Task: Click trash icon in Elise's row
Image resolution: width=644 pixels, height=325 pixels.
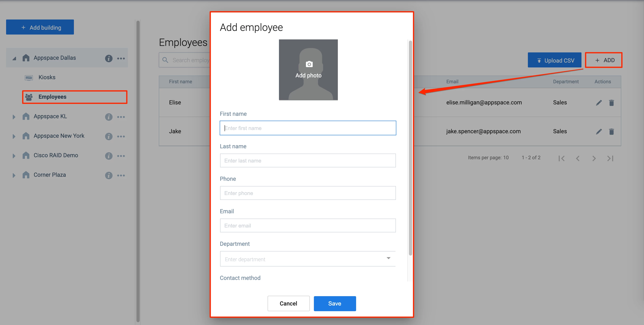Action: pos(612,103)
